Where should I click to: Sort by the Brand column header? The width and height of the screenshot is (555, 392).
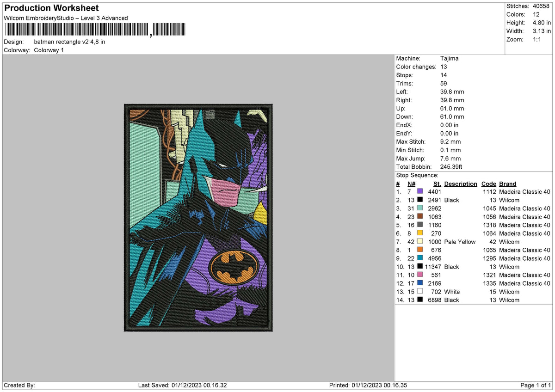pyautogui.click(x=507, y=184)
